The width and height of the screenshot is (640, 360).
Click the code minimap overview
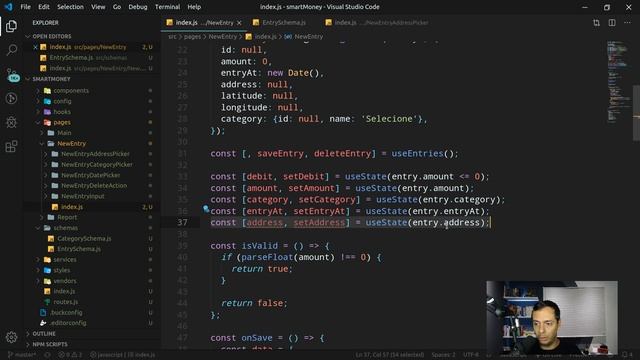click(x=618, y=82)
